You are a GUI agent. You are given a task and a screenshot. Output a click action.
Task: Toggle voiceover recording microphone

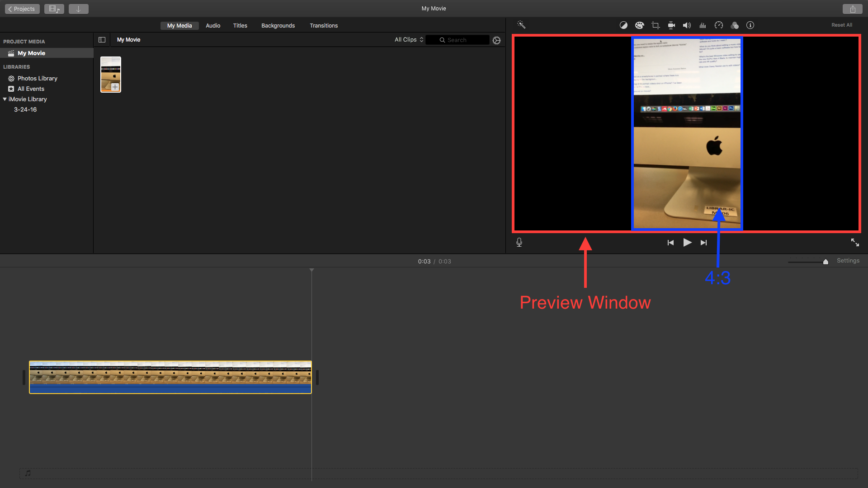tap(519, 243)
